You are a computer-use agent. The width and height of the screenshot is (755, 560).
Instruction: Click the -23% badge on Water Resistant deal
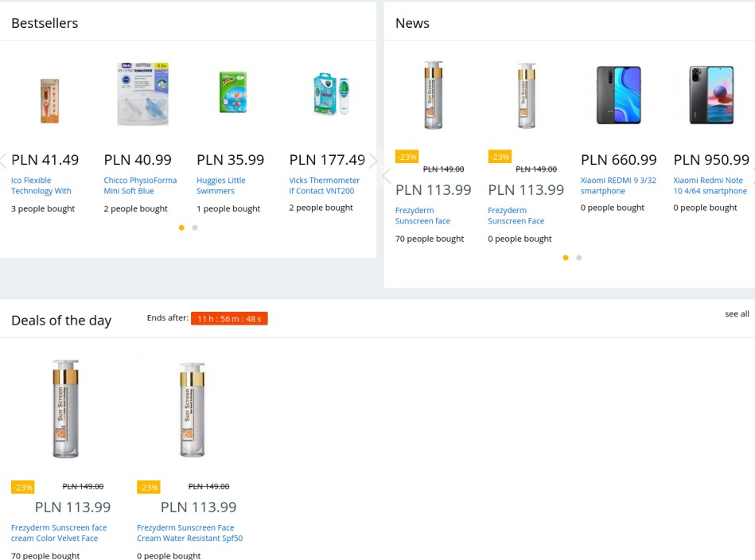(x=148, y=488)
